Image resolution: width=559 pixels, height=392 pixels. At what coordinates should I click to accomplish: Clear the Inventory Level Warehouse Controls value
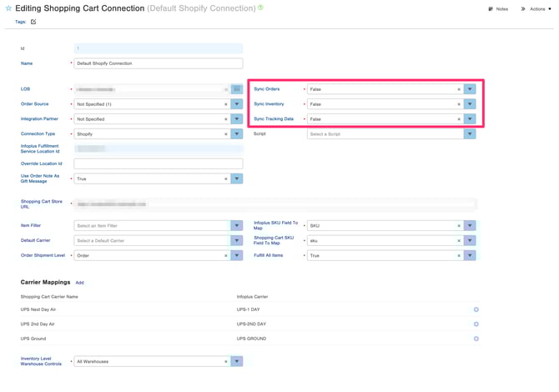pos(225,362)
